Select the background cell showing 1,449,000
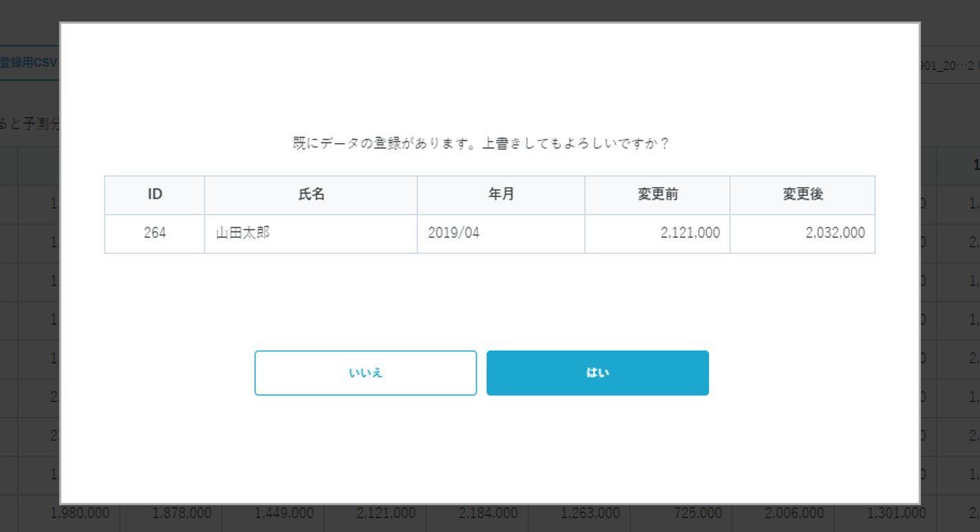The height and width of the screenshot is (532, 980). pyautogui.click(x=283, y=513)
